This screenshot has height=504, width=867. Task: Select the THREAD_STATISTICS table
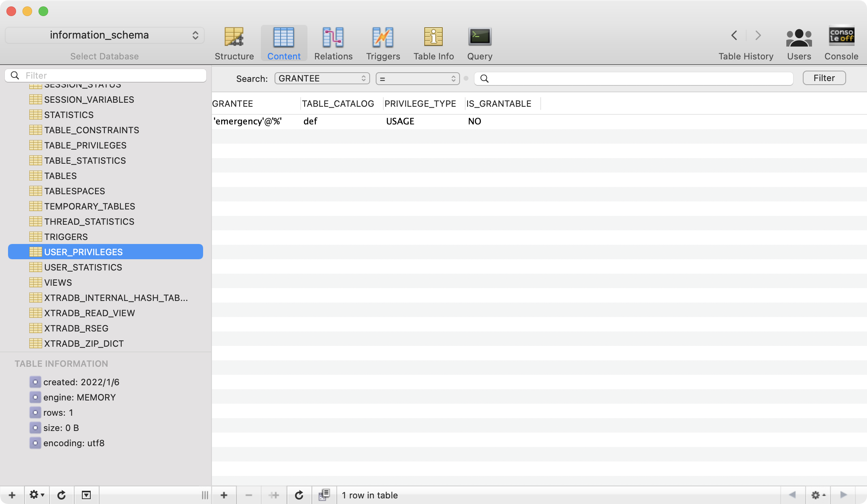106,222
